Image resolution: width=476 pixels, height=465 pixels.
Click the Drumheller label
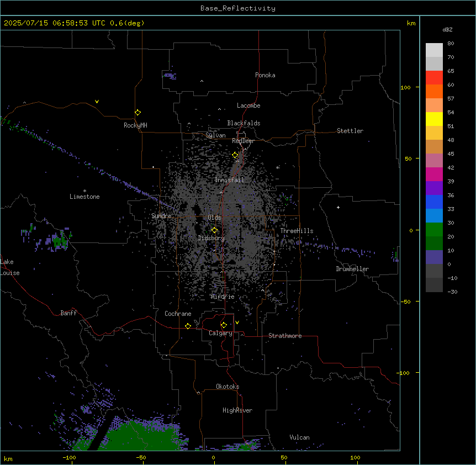tap(352, 269)
